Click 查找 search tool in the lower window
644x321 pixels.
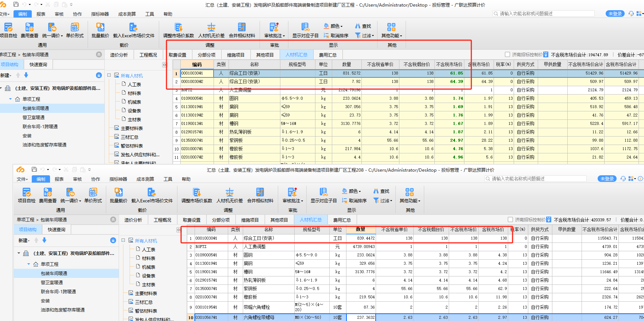pos(381,191)
